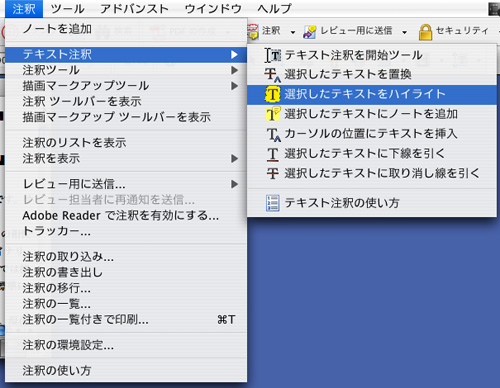
Task: Expand the 注釈ツール submenu arrow
Action: 234,70
